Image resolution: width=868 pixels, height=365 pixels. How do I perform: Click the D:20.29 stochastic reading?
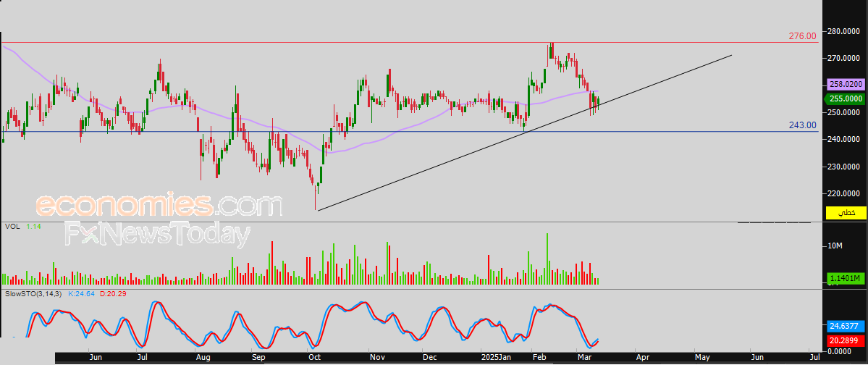(113, 293)
